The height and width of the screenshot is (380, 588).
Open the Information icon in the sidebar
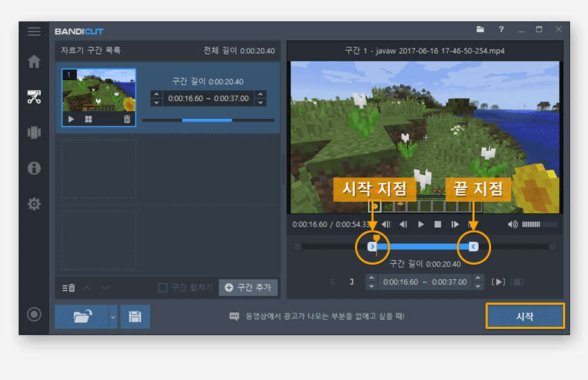[x=34, y=168]
